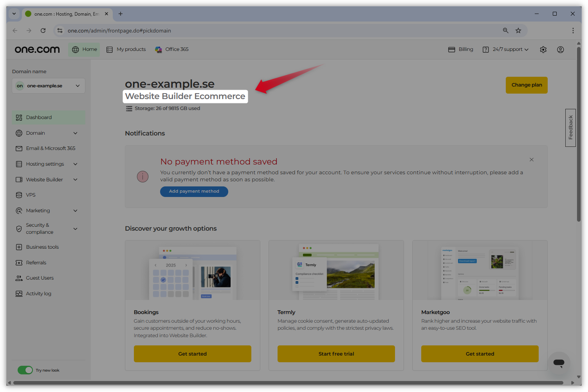This screenshot has height=392, width=588.
Task: Go to the Home tab
Action: coord(84,49)
